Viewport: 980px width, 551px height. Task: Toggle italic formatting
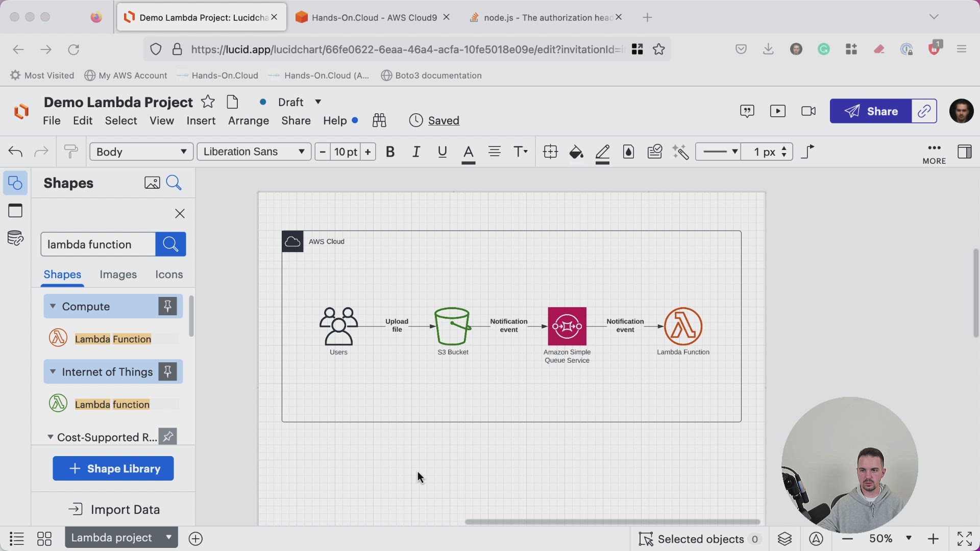pos(416,152)
